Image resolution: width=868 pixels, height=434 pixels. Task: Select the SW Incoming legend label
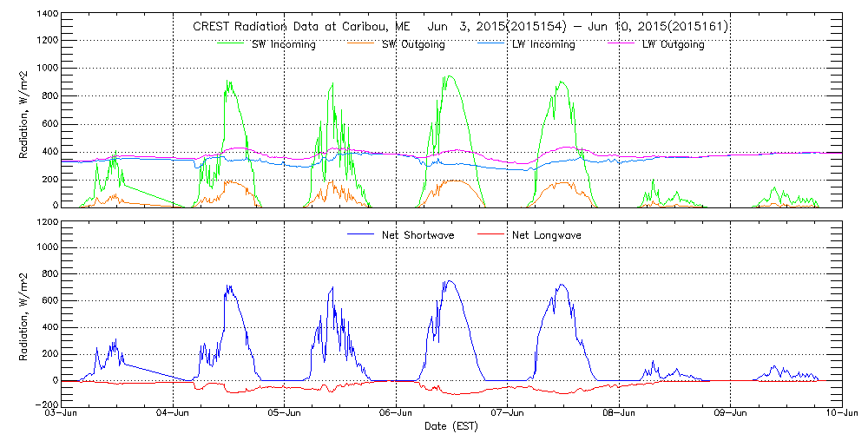tap(283, 44)
